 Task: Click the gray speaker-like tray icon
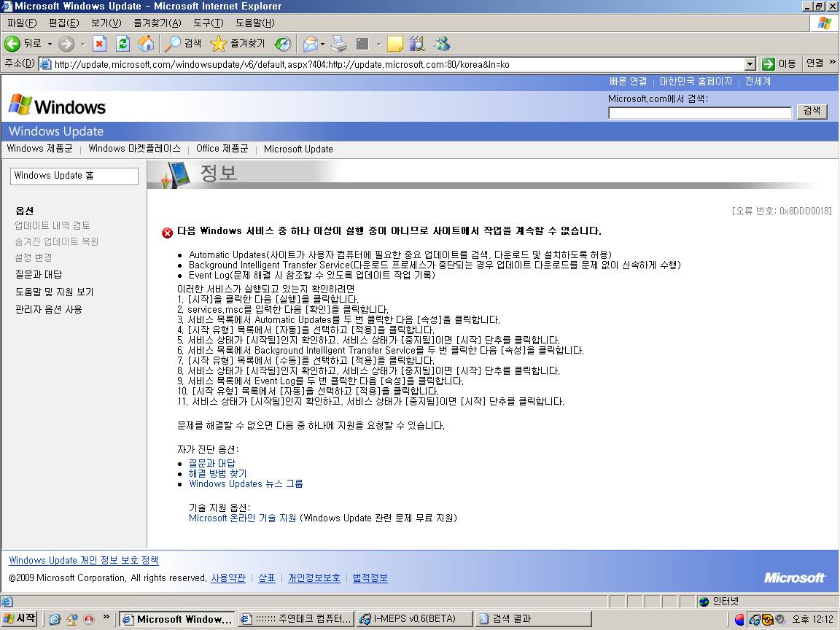(x=780, y=619)
